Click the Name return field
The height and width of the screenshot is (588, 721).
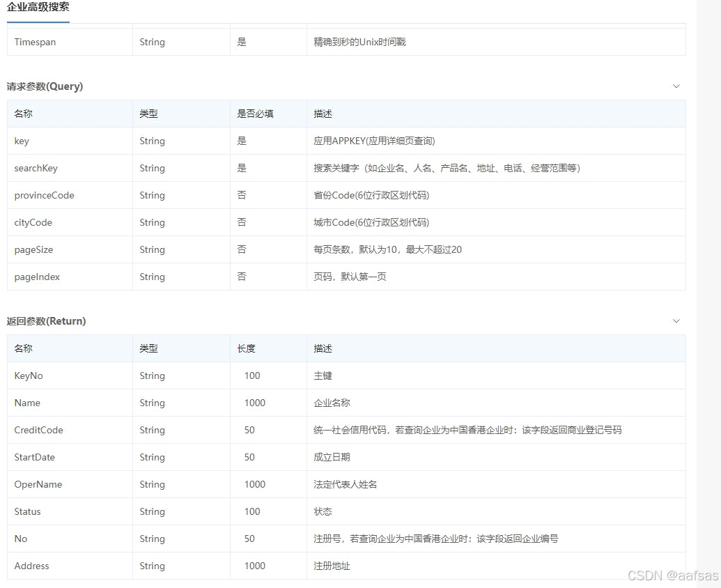click(x=27, y=403)
